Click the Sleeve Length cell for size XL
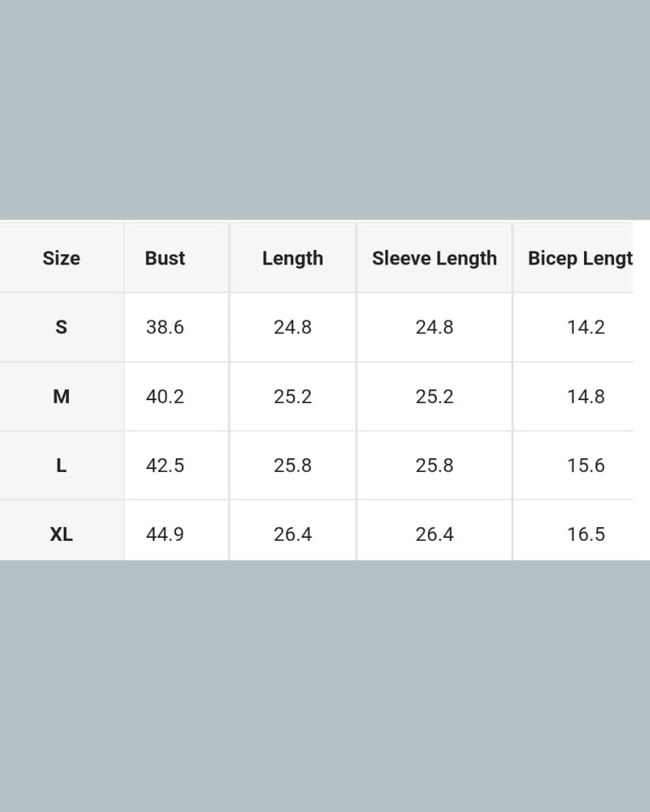650x812 pixels. coord(434,534)
